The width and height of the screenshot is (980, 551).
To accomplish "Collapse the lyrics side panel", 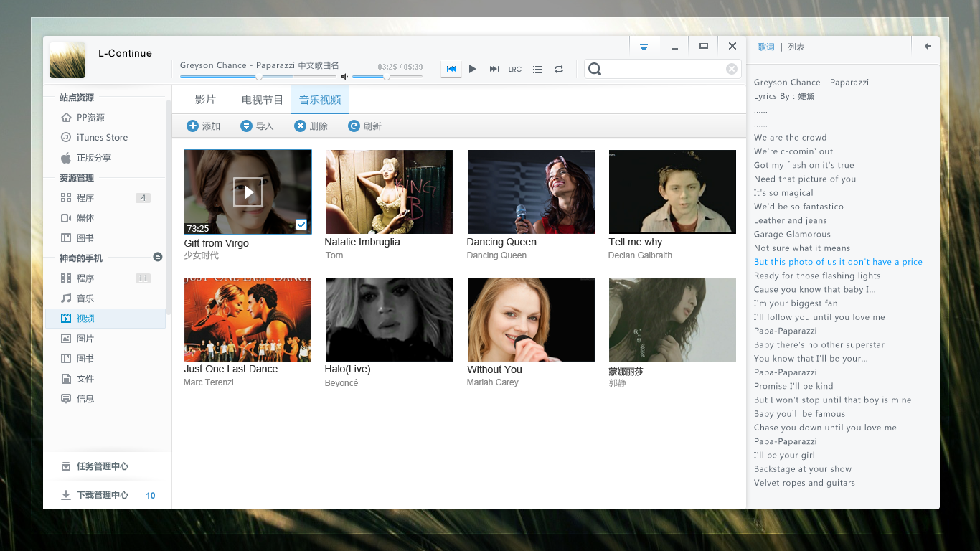I will pyautogui.click(x=926, y=46).
